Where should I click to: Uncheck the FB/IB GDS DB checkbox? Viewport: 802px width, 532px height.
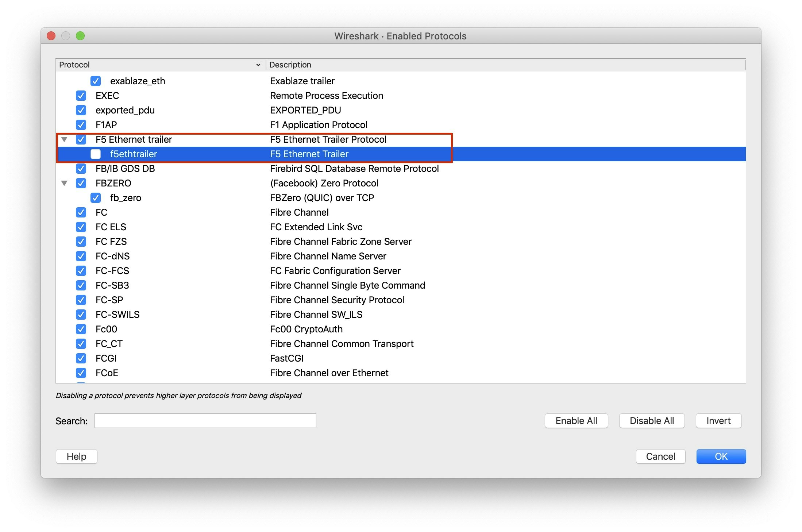[81, 169]
